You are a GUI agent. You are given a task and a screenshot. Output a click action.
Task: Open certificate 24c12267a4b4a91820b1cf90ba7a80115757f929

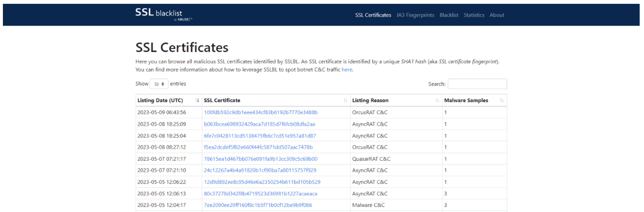260,170
